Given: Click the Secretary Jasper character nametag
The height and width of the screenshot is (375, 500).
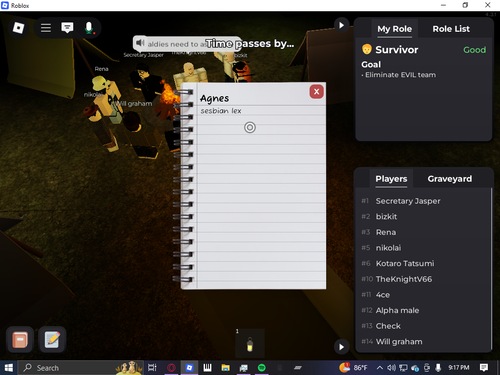Looking at the screenshot, I should point(144,55).
